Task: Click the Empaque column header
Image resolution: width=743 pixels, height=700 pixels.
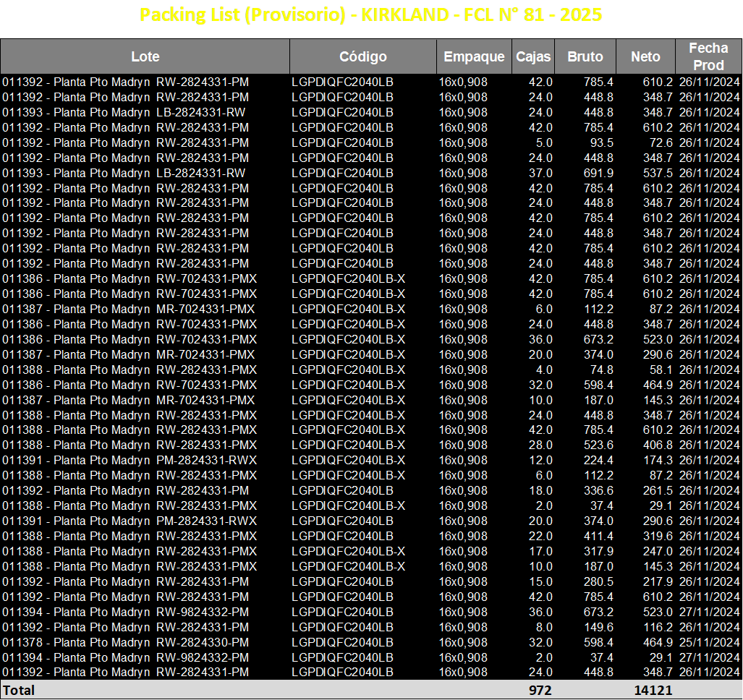Action: coord(474,56)
